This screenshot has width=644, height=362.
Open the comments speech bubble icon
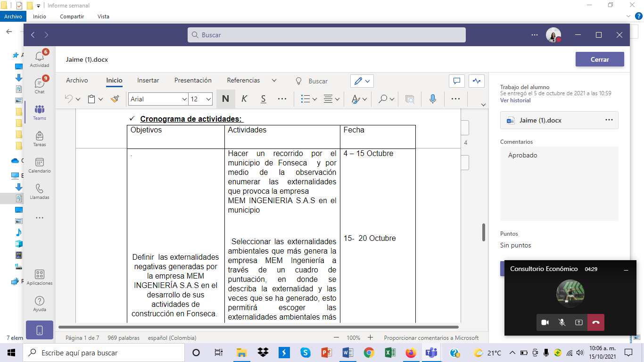456,81
